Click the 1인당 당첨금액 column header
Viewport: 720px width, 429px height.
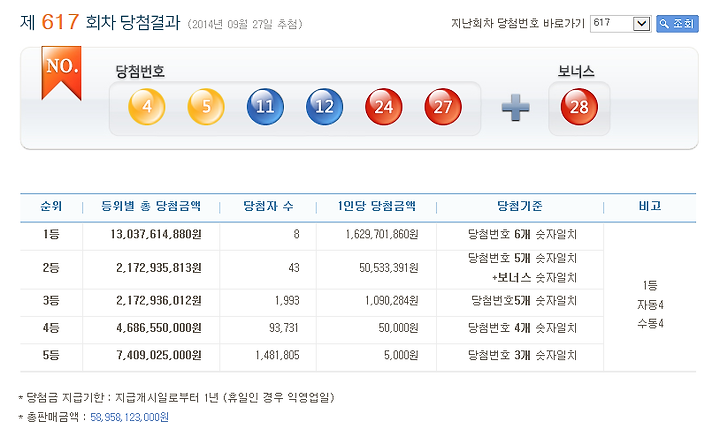(377, 206)
